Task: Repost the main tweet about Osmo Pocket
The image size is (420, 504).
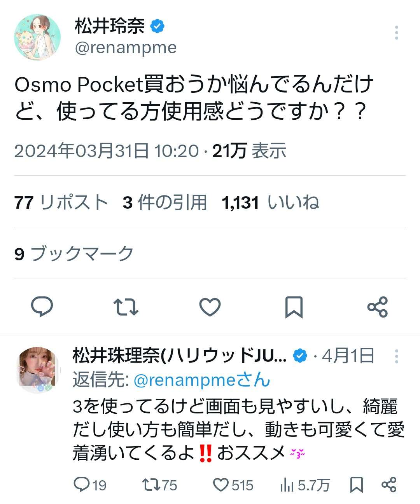Action: click(x=126, y=307)
